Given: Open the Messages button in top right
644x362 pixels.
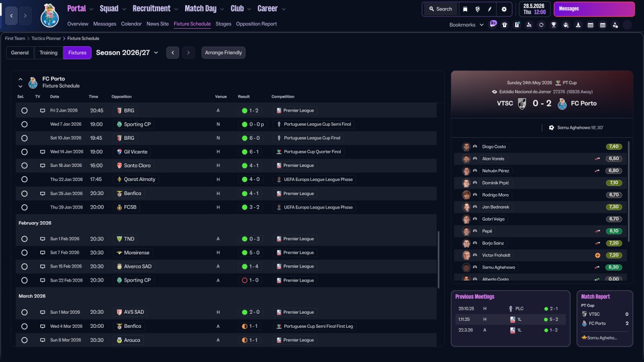Looking at the screenshot, I should pyautogui.click(x=594, y=9).
